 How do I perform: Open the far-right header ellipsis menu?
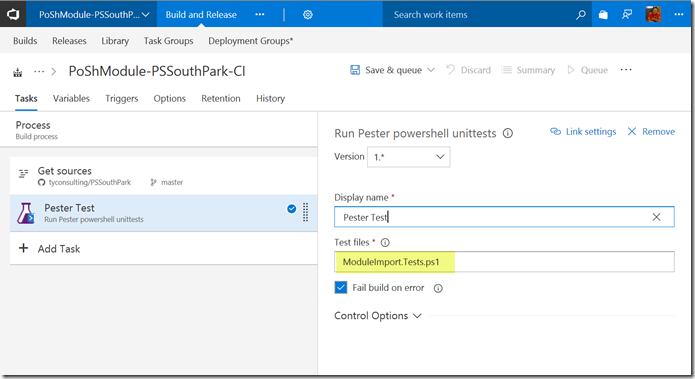click(679, 15)
